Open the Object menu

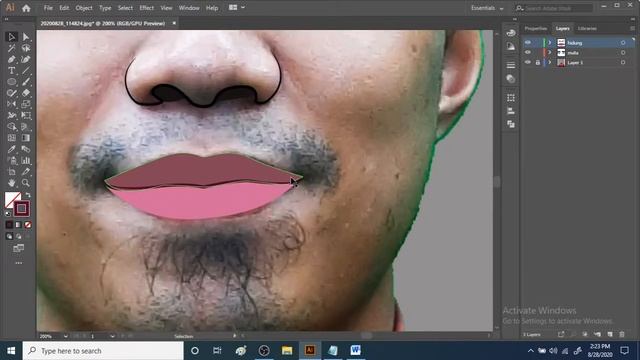click(84, 8)
